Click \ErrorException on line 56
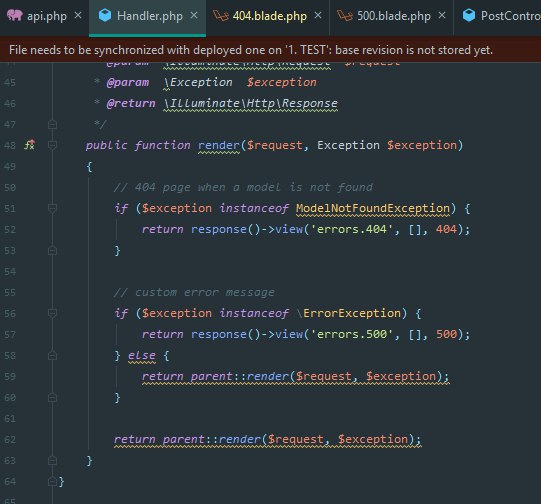541x504 pixels. (348, 313)
